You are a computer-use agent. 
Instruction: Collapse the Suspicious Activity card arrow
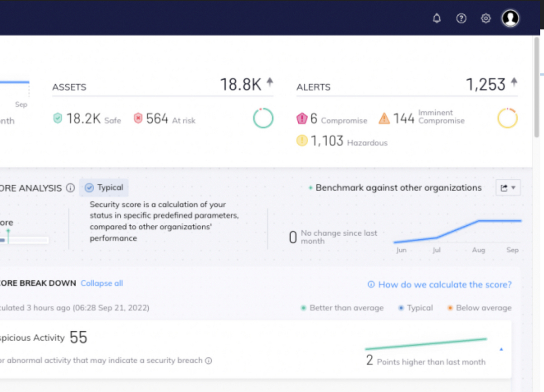click(501, 349)
